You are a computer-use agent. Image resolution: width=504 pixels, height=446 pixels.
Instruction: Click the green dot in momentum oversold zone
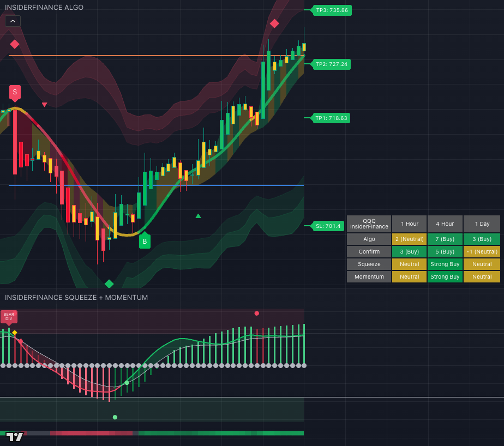(x=115, y=417)
